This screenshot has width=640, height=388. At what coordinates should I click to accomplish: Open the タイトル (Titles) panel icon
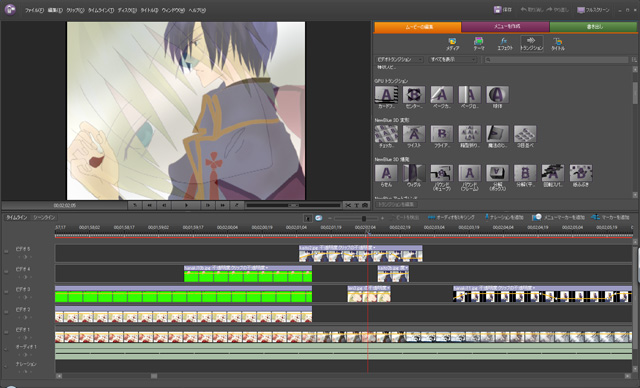(558, 44)
